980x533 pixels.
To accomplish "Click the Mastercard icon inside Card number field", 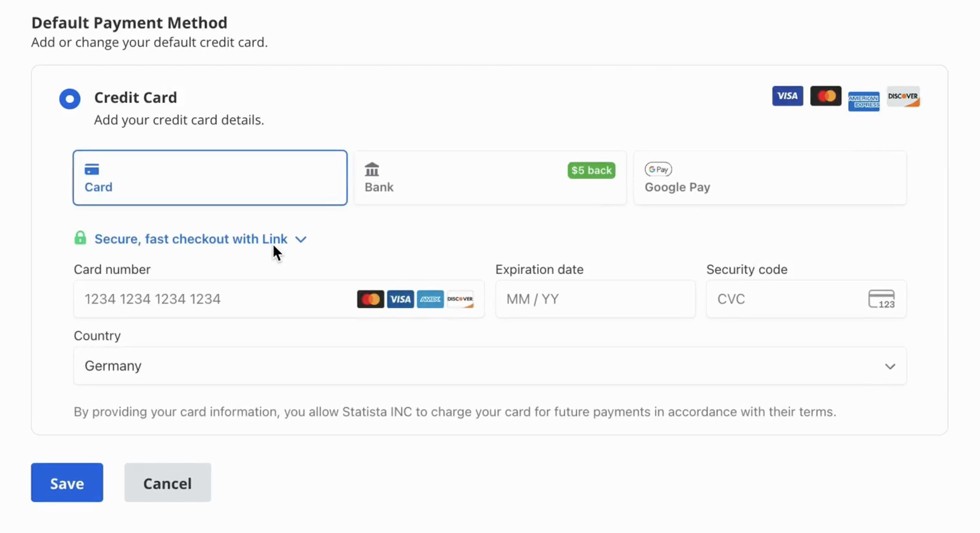I will tap(370, 299).
